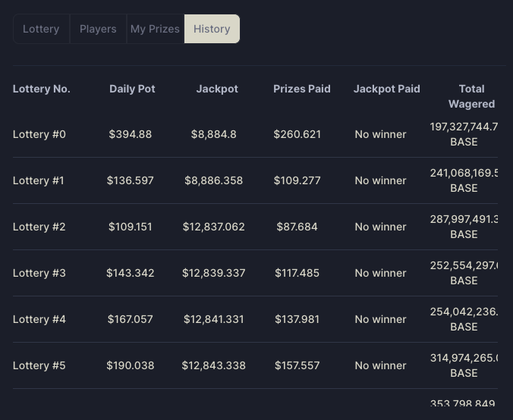The width and height of the screenshot is (513, 420).
Task: Select the Lottery #2 row label
Action: (39, 227)
